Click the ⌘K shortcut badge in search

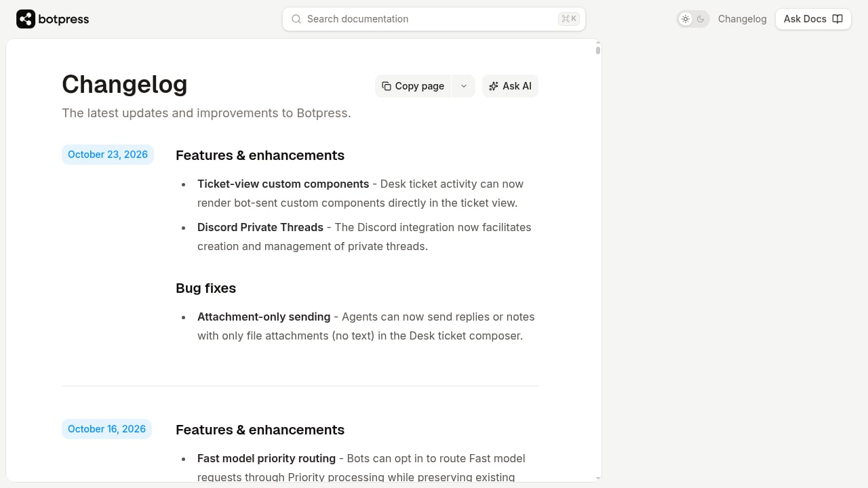[x=569, y=19]
